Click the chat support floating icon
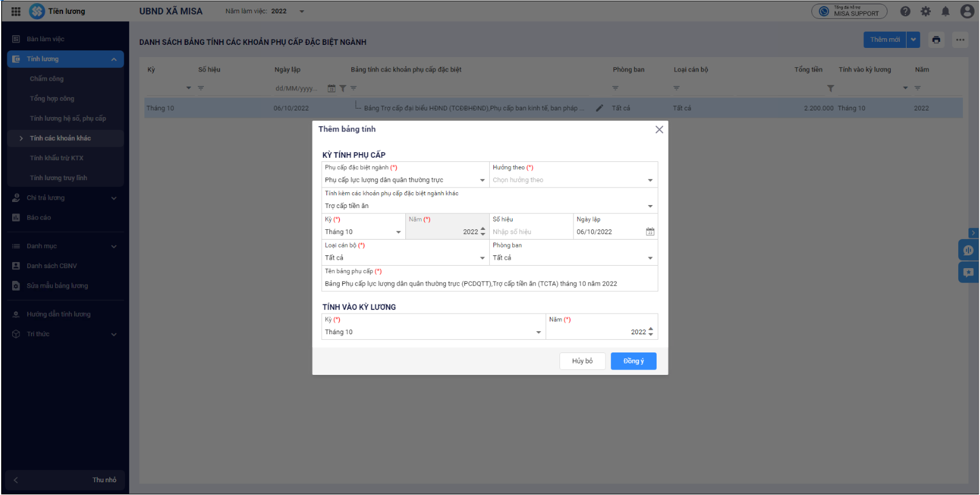 pyautogui.click(x=968, y=251)
